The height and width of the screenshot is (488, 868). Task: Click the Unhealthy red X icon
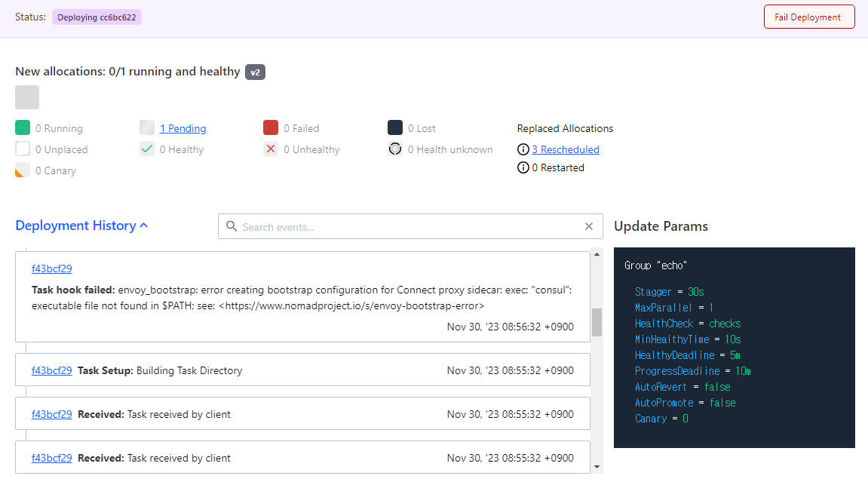click(x=271, y=149)
